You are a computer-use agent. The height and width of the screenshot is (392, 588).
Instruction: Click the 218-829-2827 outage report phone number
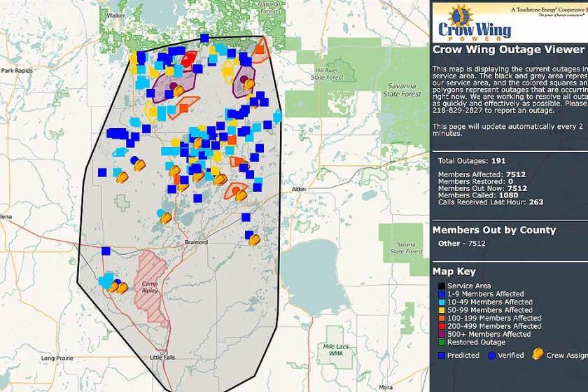[x=459, y=111]
